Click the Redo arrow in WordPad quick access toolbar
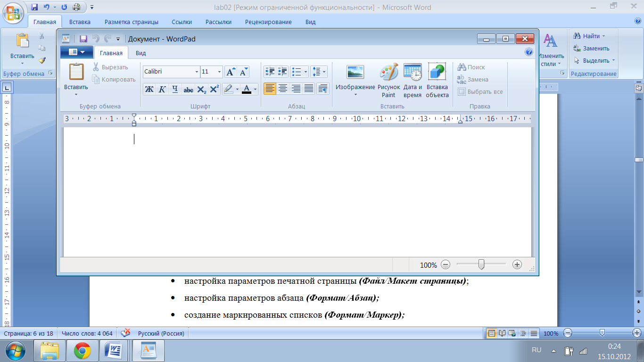Image resolution: width=644 pixels, height=362 pixels. (x=107, y=39)
